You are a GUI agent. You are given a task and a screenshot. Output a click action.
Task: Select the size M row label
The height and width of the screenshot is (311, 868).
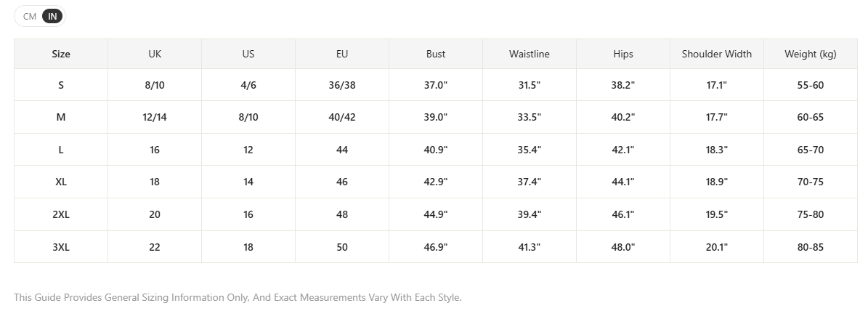[61, 117]
